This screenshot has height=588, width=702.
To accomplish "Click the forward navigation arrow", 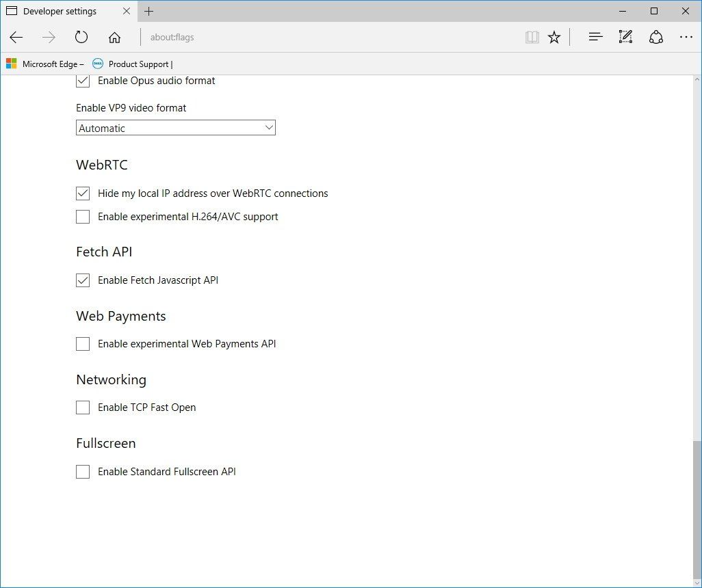I will click(49, 37).
